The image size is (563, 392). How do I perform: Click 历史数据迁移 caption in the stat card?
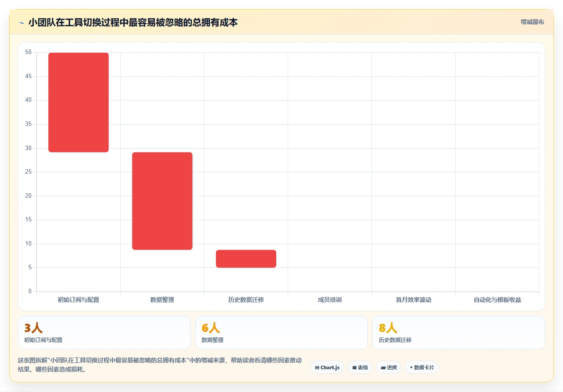click(x=395, y=340)
